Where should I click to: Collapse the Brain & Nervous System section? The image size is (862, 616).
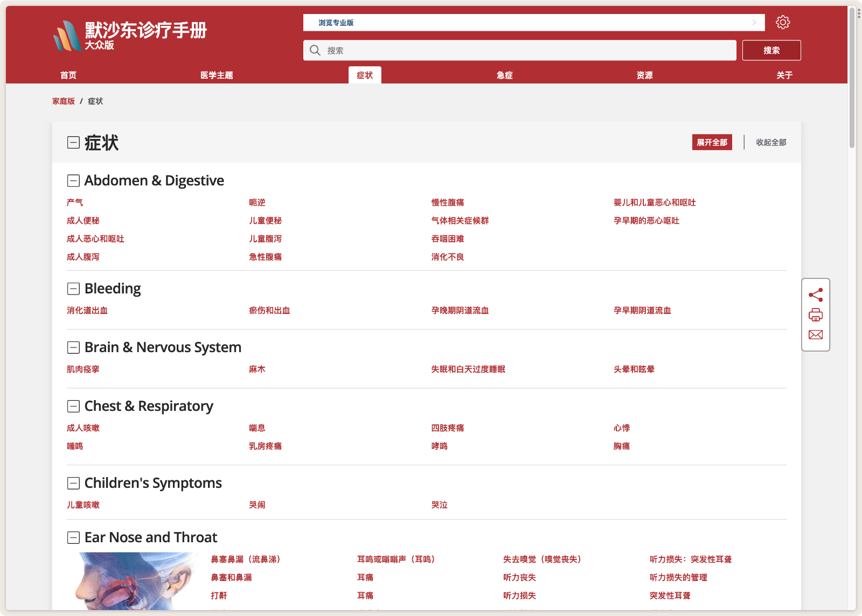click(73, 348)
